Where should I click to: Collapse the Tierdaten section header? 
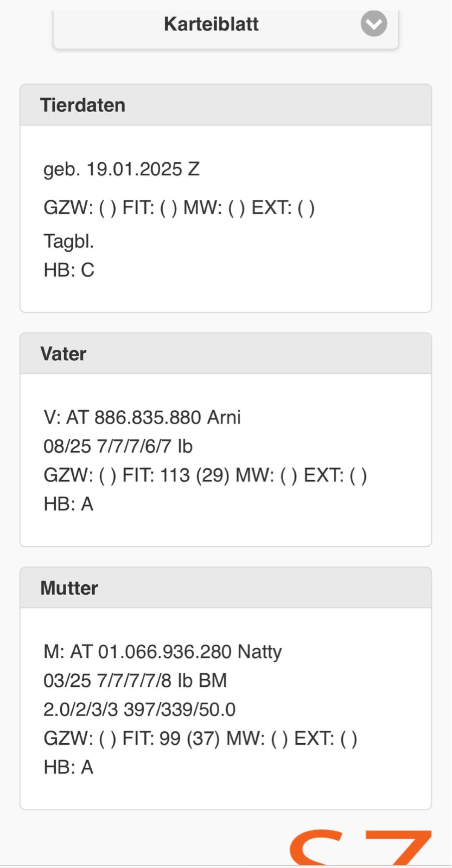(225, 105)
